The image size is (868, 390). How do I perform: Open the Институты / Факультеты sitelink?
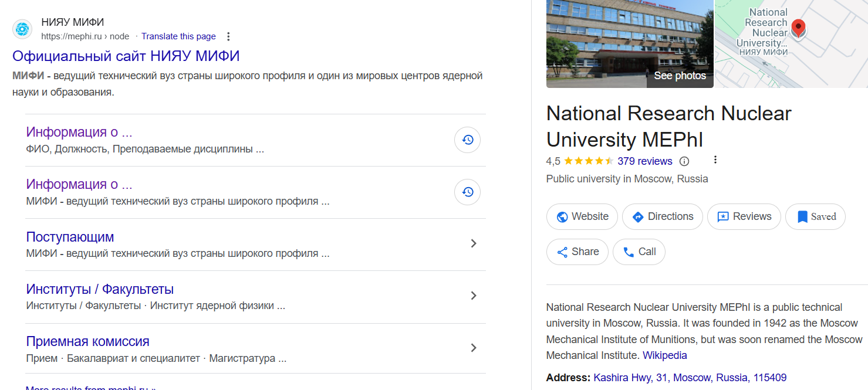pos(100,289)
